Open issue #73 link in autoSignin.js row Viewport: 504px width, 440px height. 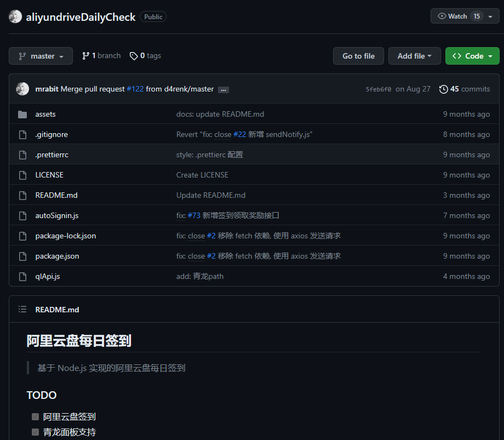tap(194, 215)
